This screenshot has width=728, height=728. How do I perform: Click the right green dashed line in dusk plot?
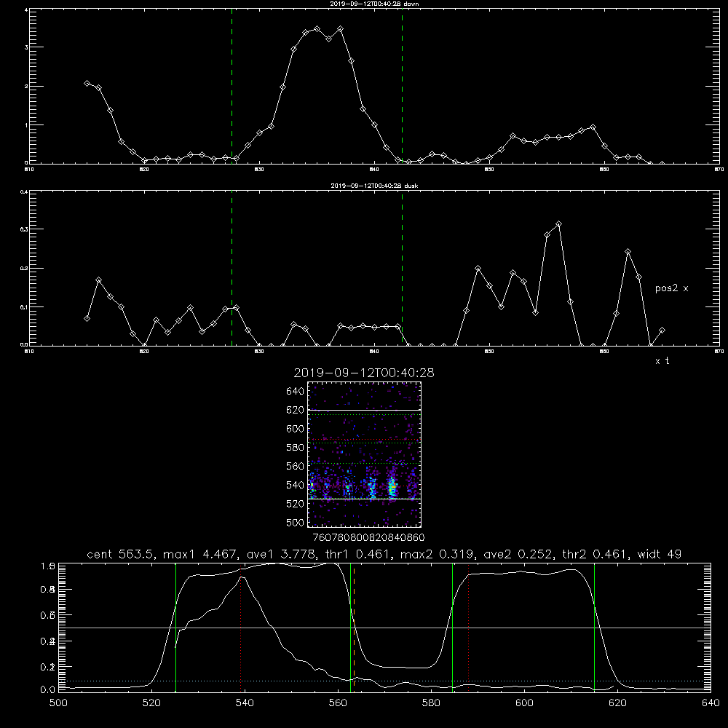pyautogui.click(x=402, y=269)
